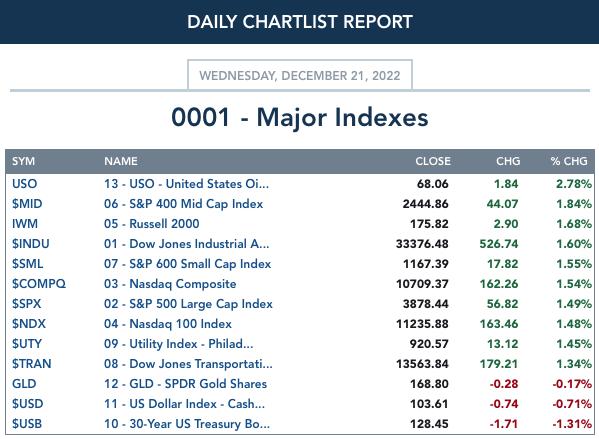Click the Wednesday, December 21, 2022 date box
Screen dimensions: 599x439
[x=300, y=75]
